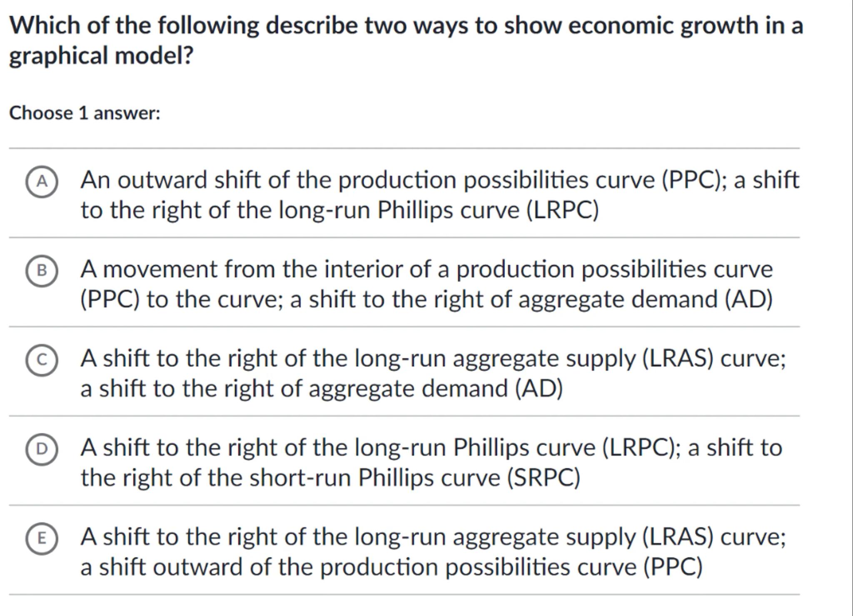Click "(AD)" at end of option B

(x=748, y=299)
